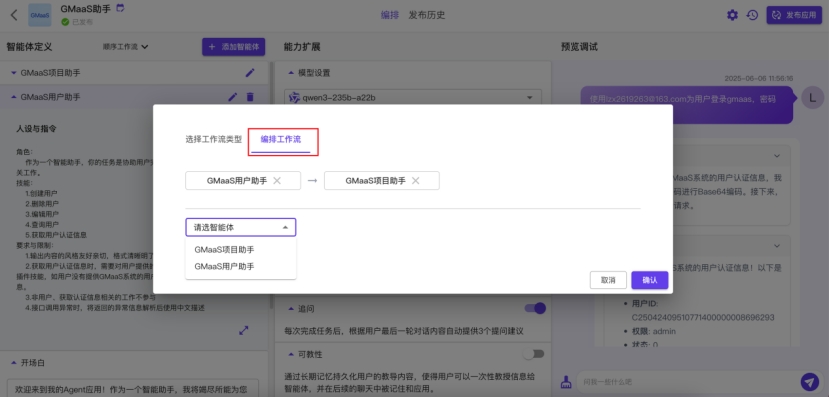The image size is (829, 398).
Task: Collapse first reply card chevron in preview
Action: tap(777, 156)
